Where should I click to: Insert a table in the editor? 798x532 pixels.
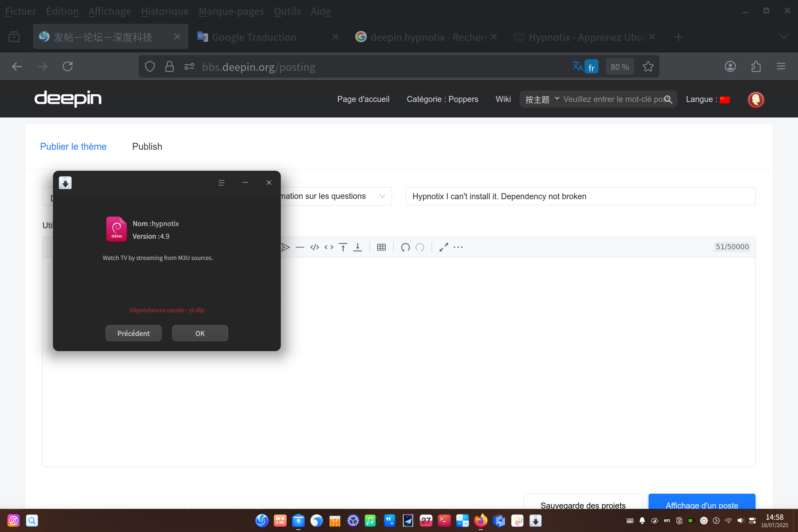point(381,247)
